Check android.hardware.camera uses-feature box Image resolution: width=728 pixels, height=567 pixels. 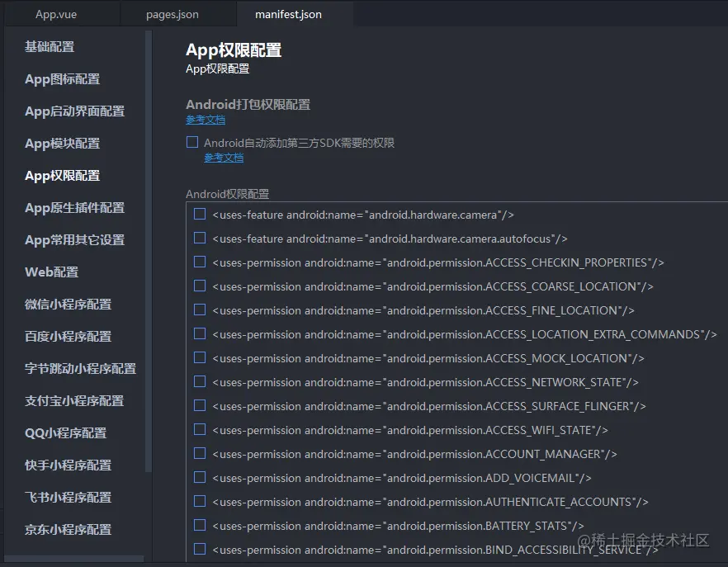(x=200, y=214)
